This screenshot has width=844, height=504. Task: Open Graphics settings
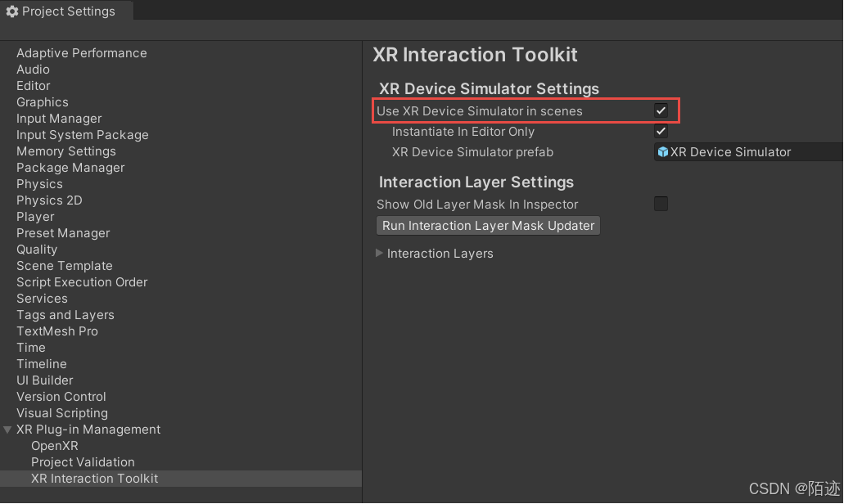pos(42,102)
